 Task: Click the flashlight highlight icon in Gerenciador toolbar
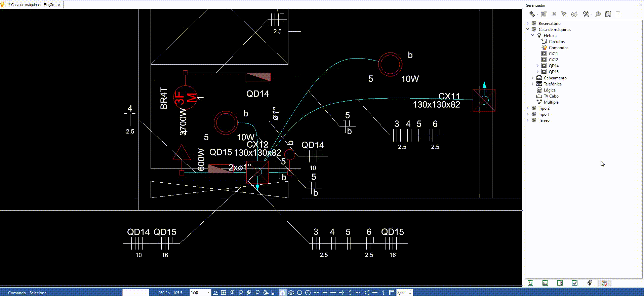(x=564, y=14)
